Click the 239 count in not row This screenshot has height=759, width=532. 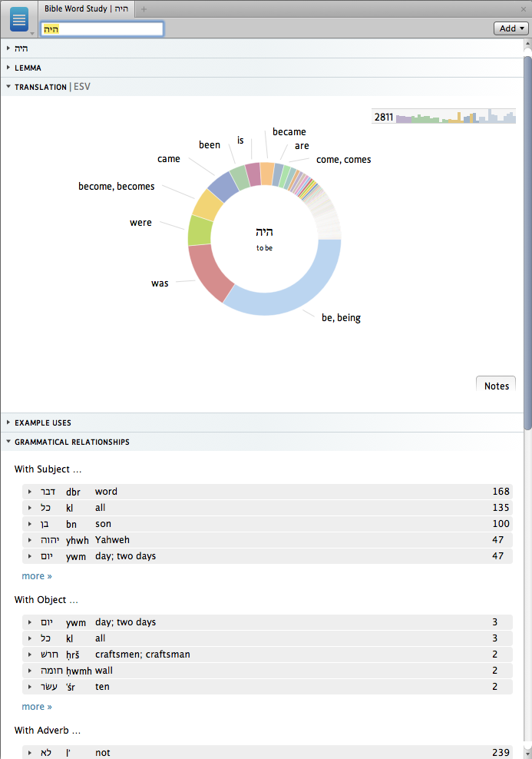[x=501, y=752]
